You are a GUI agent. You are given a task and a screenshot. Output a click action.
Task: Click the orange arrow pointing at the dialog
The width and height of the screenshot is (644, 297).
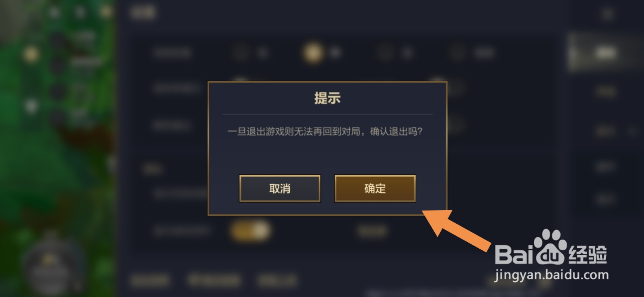455,230
